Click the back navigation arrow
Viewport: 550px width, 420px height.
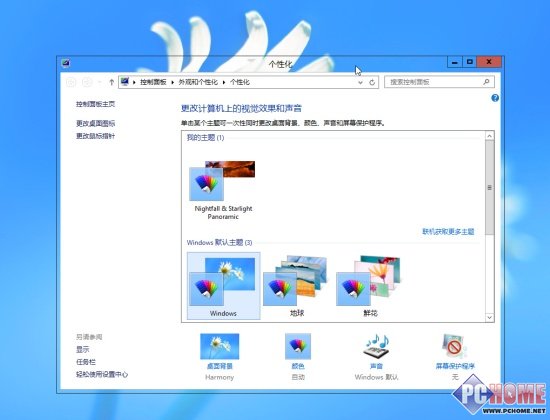coord(71,82)
